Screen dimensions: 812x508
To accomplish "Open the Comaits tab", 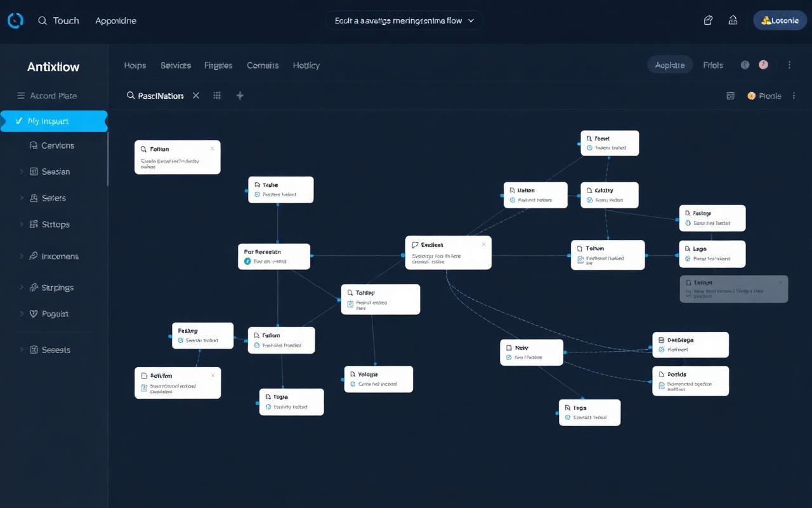I will point(263,65).
